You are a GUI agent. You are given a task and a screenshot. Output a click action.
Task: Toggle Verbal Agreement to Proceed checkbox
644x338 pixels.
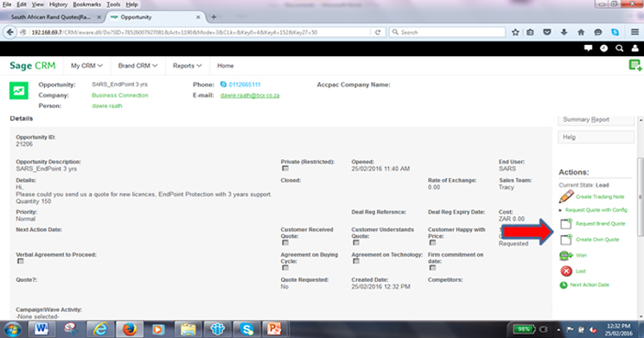click(20, 261)
